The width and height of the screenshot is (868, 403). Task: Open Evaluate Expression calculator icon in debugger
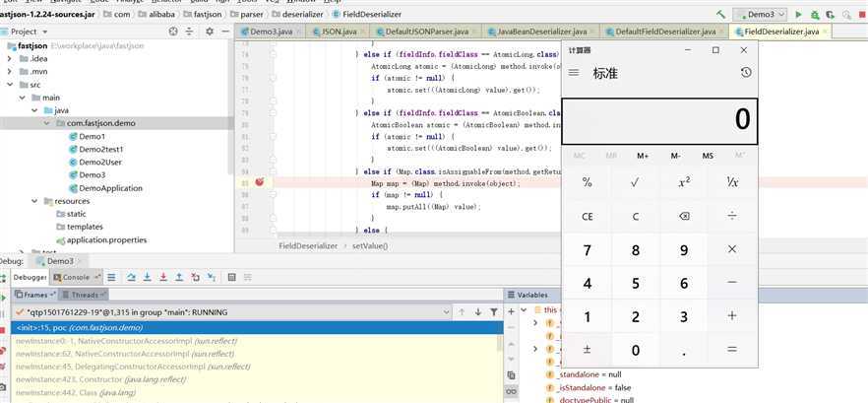point(232,277)
